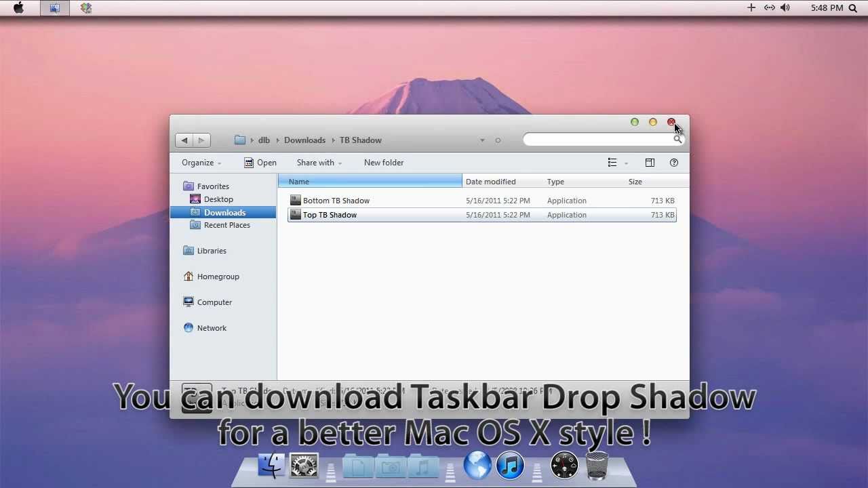
Task: Select TB Shadow in the address path
Action: coord(361,140)
